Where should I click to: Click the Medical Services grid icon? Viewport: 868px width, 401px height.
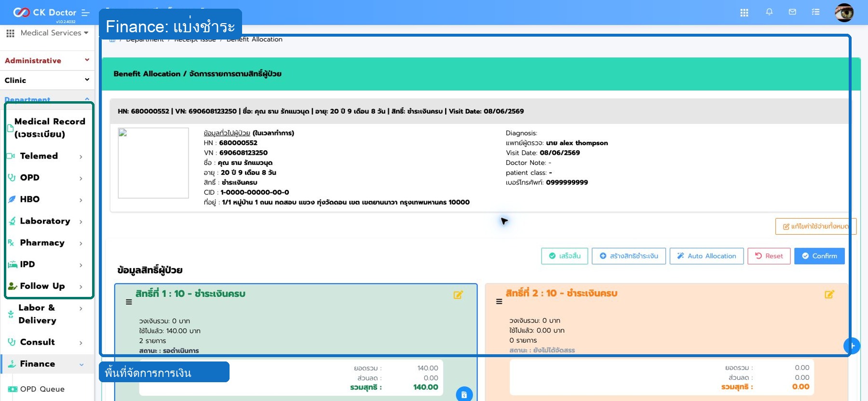pos(10,33)
